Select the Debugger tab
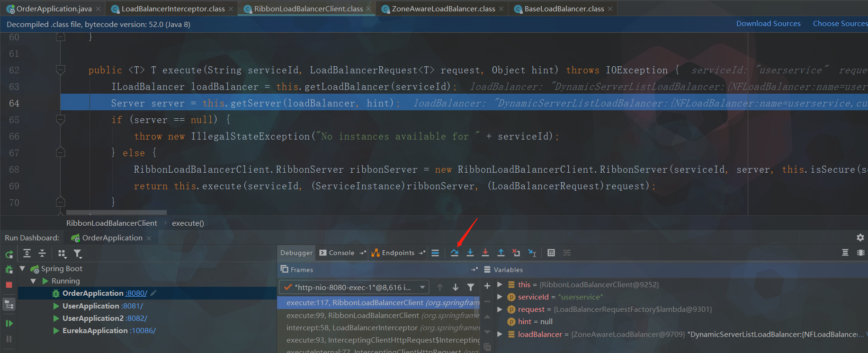The width and height of the screenshot is (868, 353). click(x=296, y=253)
